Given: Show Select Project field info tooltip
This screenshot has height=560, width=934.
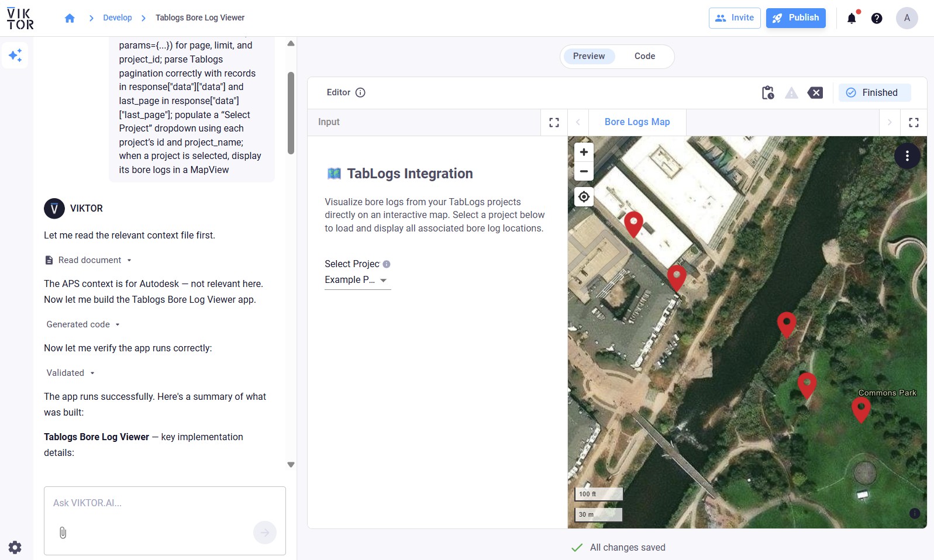Looking at the screenshot, I should (x=387, y=264).
